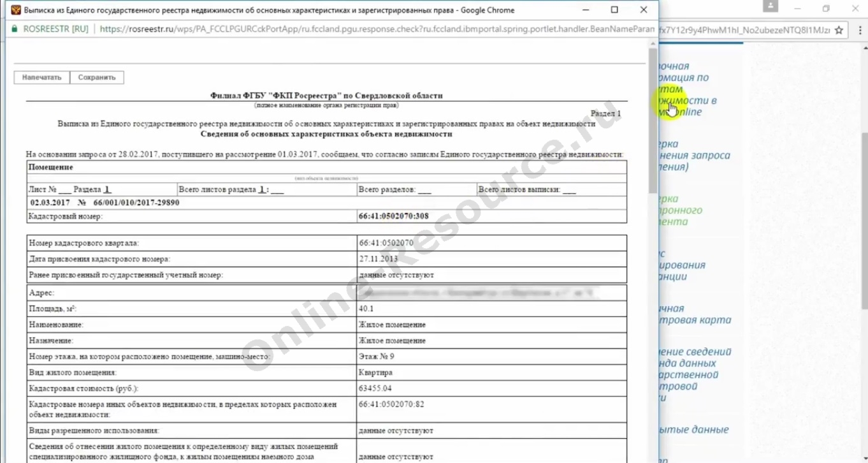Click 'Сведения об основных характеристиках объекта недвижимости' heading
The image size is (868, 463).
(x=326, y=134)
